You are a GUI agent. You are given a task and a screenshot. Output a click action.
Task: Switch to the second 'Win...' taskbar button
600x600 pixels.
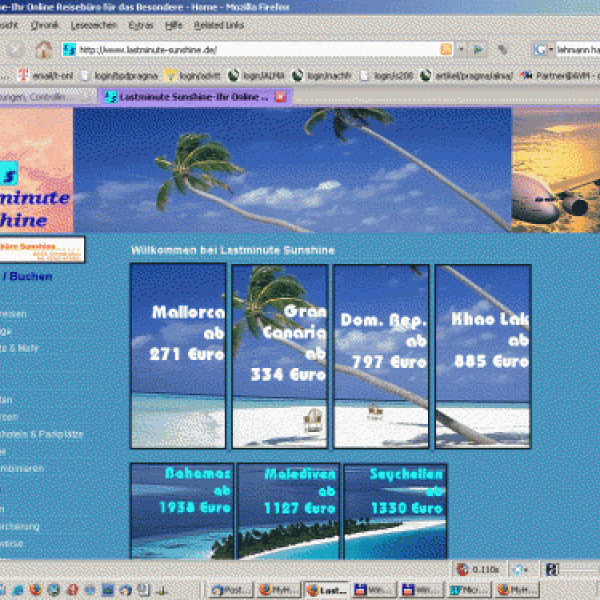coord(422,590)
